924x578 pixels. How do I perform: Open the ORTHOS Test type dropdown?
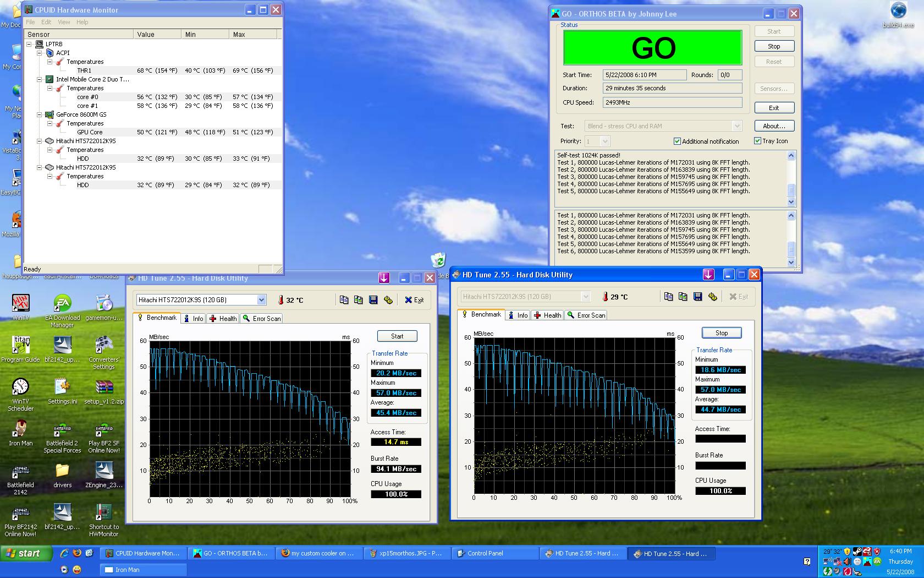[737, 126]
